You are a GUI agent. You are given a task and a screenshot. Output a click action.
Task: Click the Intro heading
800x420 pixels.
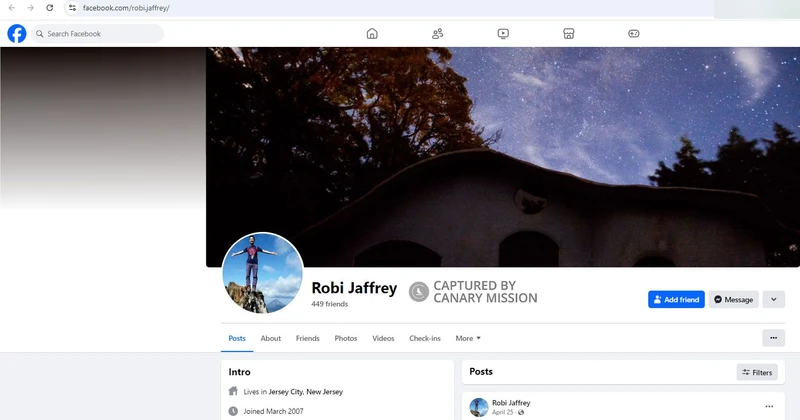239,372
